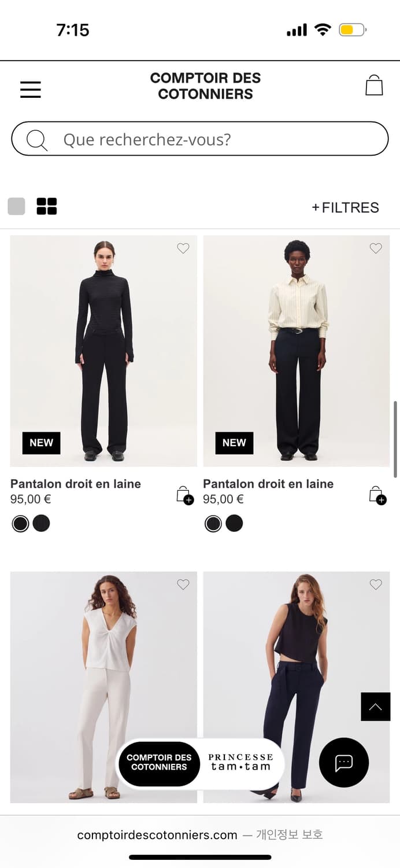
Task: Switch to single-column product view
Action: coord(16,207)
